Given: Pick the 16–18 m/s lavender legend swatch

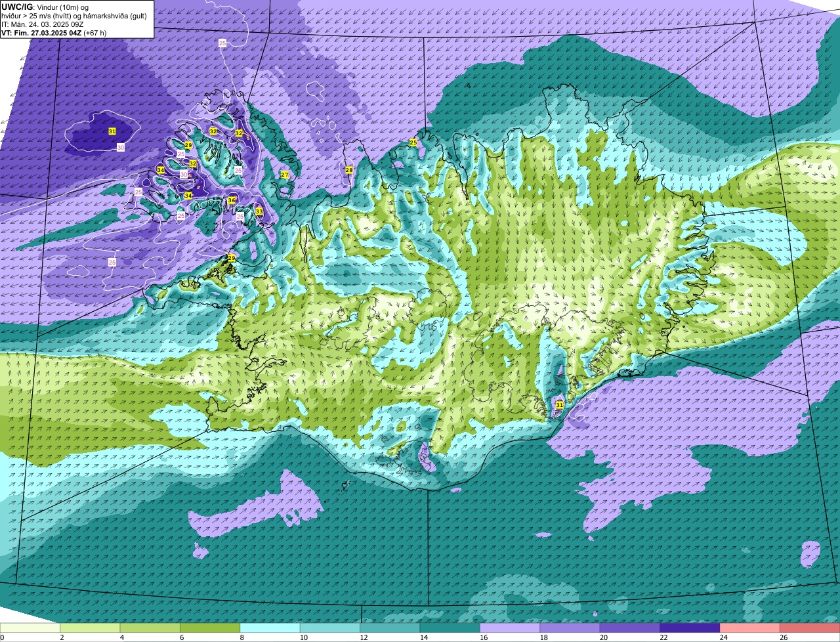Looking at the screenshot, I should (510, 628).
